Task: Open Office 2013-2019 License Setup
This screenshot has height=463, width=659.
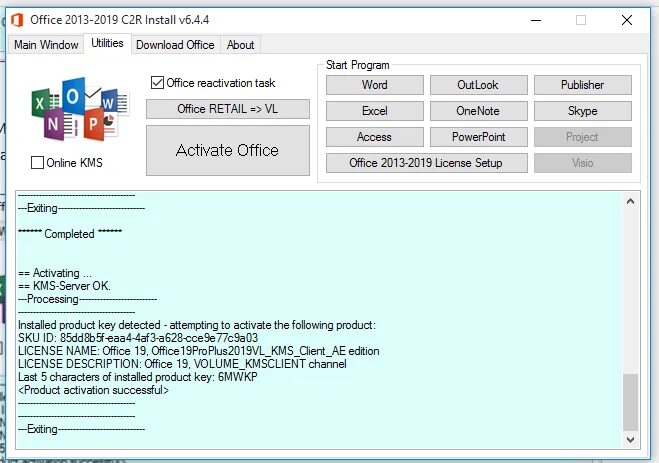Action: [427, 163]
